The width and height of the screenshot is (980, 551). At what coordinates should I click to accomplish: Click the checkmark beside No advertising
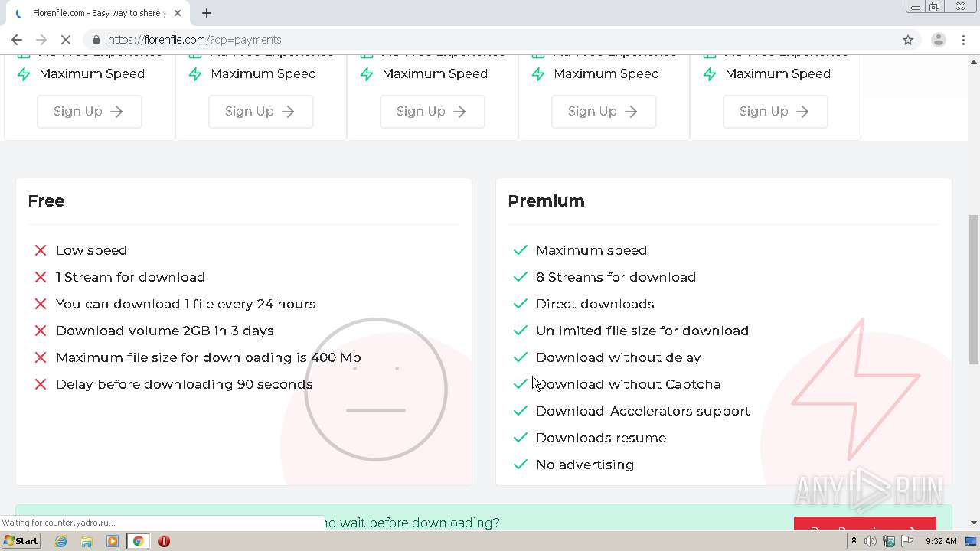(x=521, y=465)
